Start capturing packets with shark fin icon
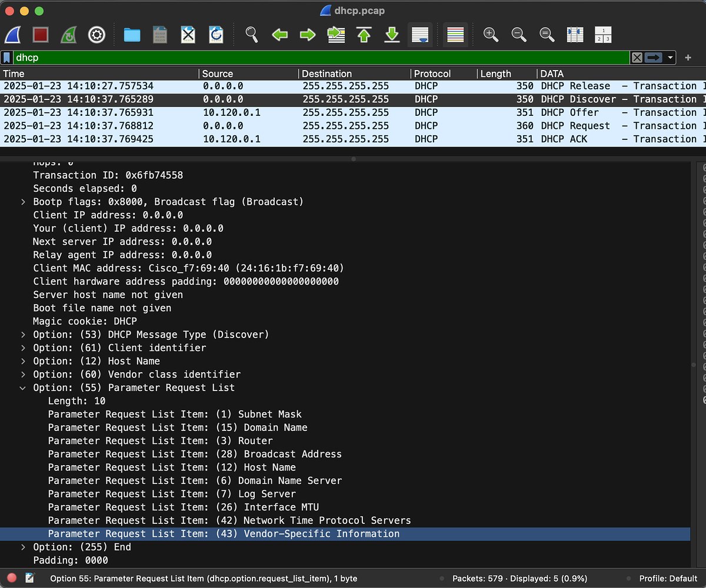Image resolution: width=706 pixels, height=588 pixels. pos(13,35)
